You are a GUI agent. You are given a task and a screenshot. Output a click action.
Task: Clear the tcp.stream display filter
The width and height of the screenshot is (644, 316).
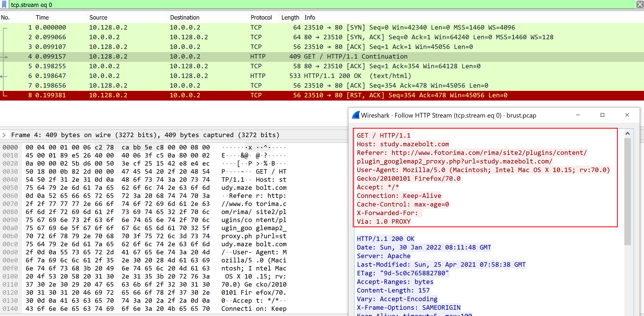(640, 4)
